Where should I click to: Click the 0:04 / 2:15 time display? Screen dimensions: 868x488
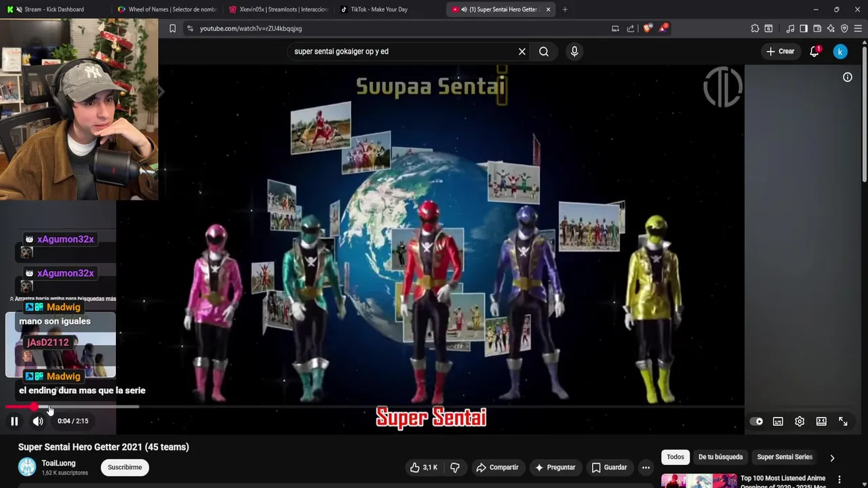pyautogui.click(x=73, y=421)
